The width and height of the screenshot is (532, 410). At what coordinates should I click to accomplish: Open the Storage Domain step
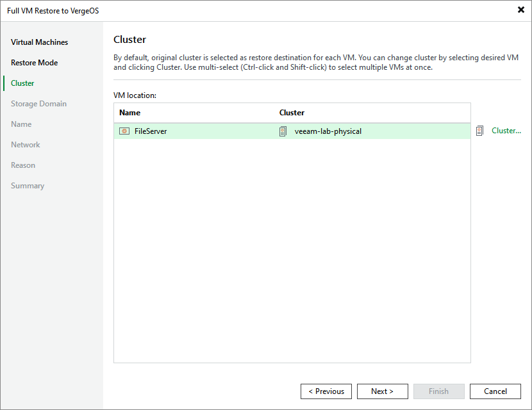pyautogui.click(x=38, y=104)
